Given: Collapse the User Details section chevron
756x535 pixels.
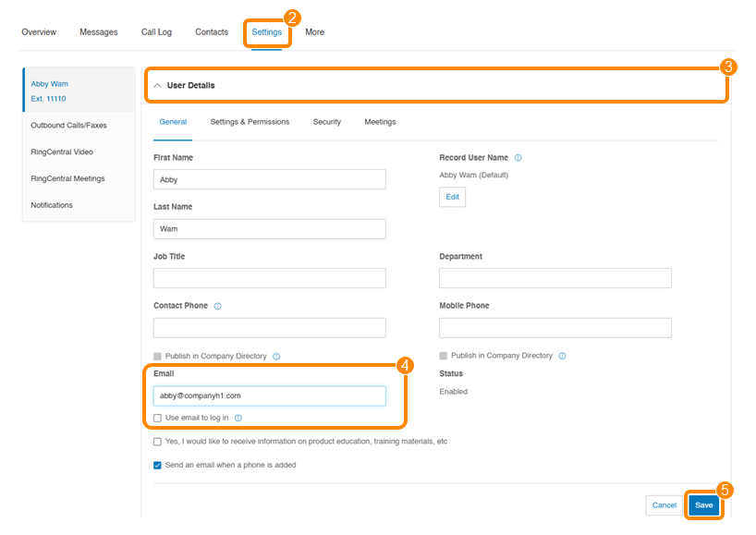Looking at the screenshot, I should point(157,86).
